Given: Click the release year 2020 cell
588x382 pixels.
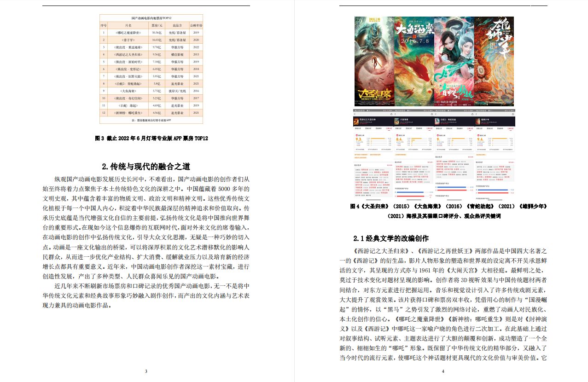Looking at the screenshot, I should (196, 40).
